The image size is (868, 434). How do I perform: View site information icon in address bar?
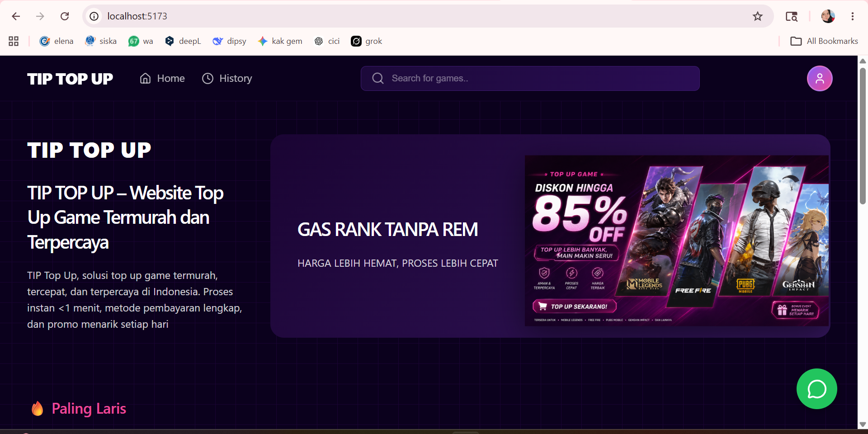coord(94,16)
